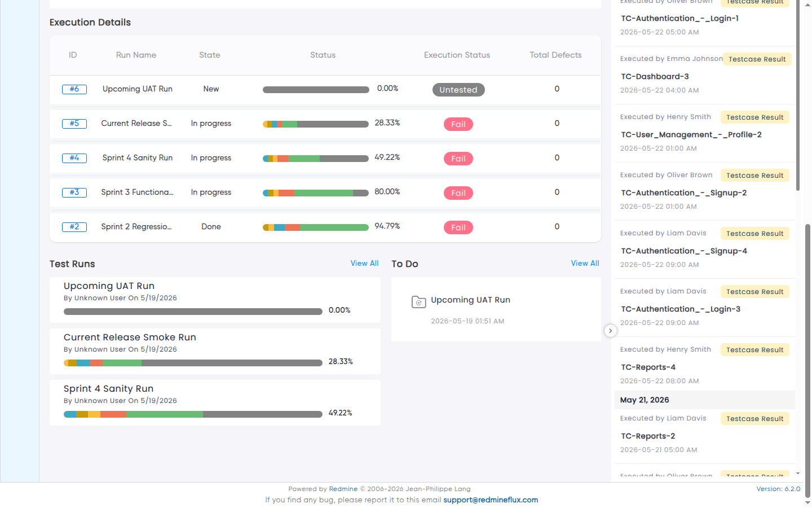812x508 pixels.
Task: Open run ID #6 badge
Action: click(x=74, y=89)
